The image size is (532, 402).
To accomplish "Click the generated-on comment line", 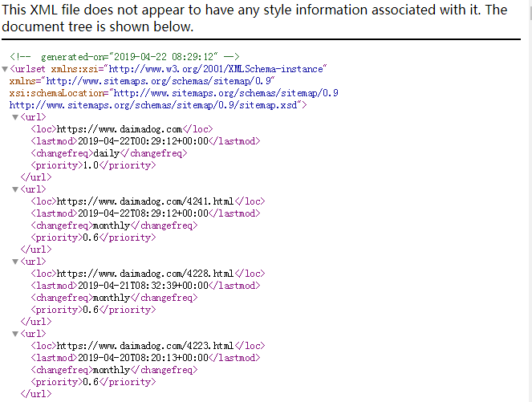I will [x=124, y=56].
